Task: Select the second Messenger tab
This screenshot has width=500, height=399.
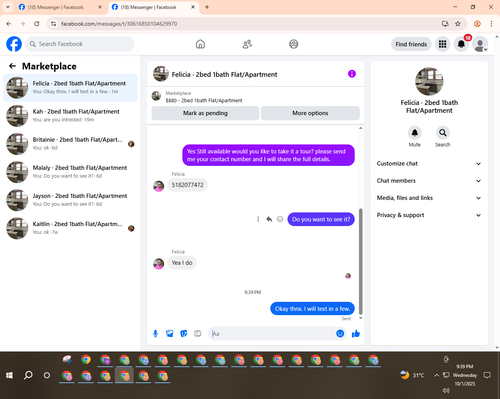Action: tap(153, 7)
